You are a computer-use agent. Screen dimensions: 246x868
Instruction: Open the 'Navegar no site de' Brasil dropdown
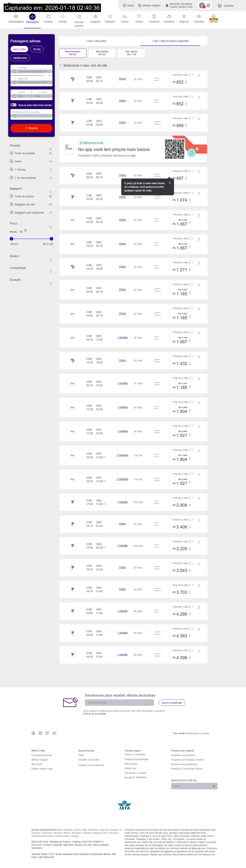194,786
